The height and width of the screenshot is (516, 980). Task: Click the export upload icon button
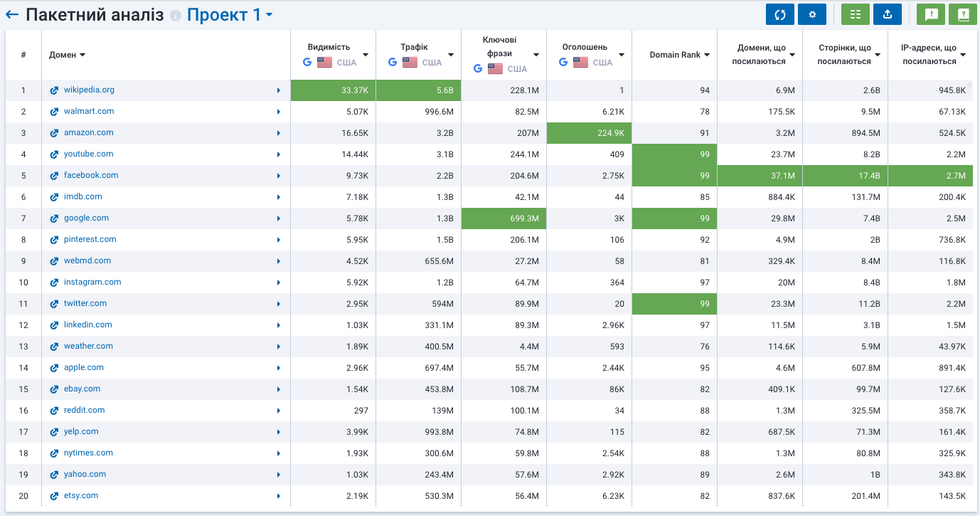pos(888,14)
